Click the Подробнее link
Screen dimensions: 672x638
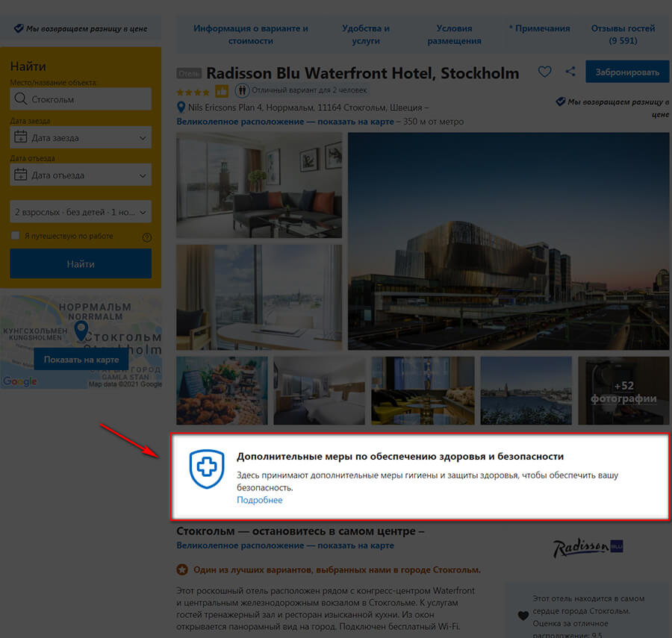(259, 500)
